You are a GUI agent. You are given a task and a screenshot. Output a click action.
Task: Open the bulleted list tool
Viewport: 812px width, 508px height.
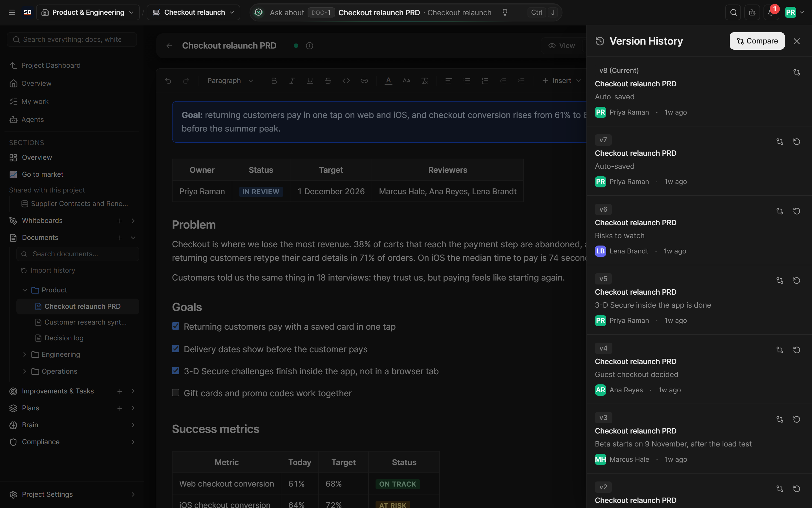pos(467,81)
